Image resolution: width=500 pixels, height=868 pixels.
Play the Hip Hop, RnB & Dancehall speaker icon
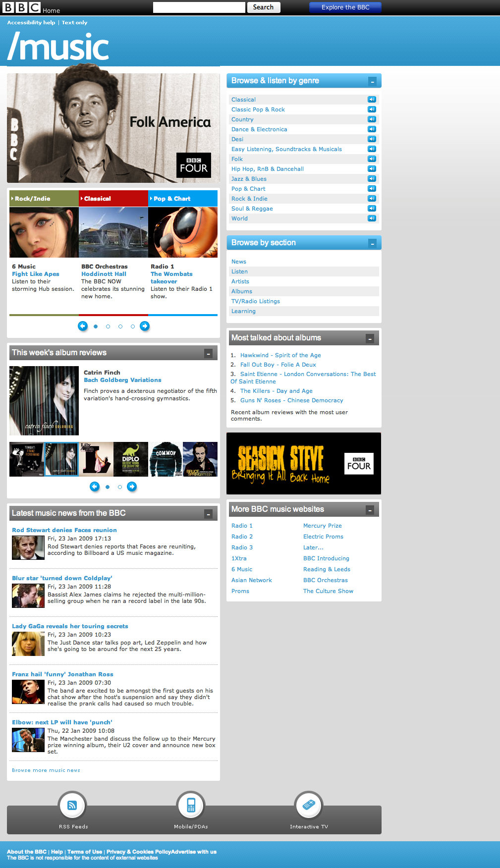(x=372, y=169)
